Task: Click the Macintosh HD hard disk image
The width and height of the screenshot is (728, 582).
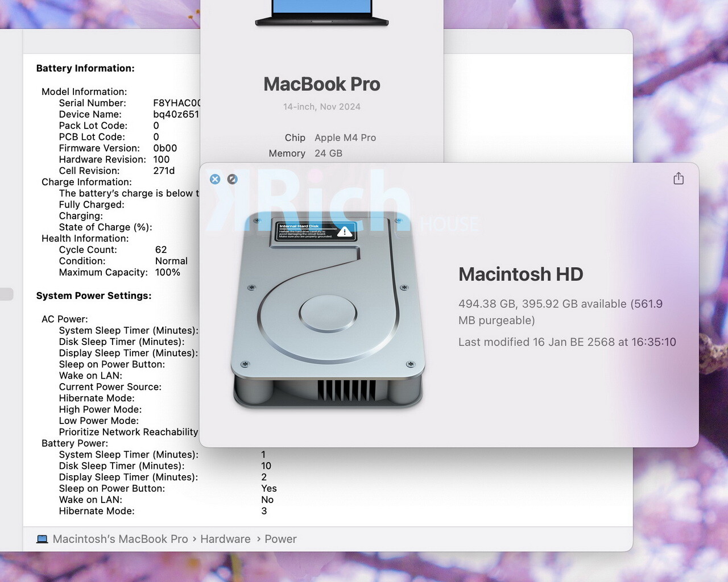Action: point(328,310)
